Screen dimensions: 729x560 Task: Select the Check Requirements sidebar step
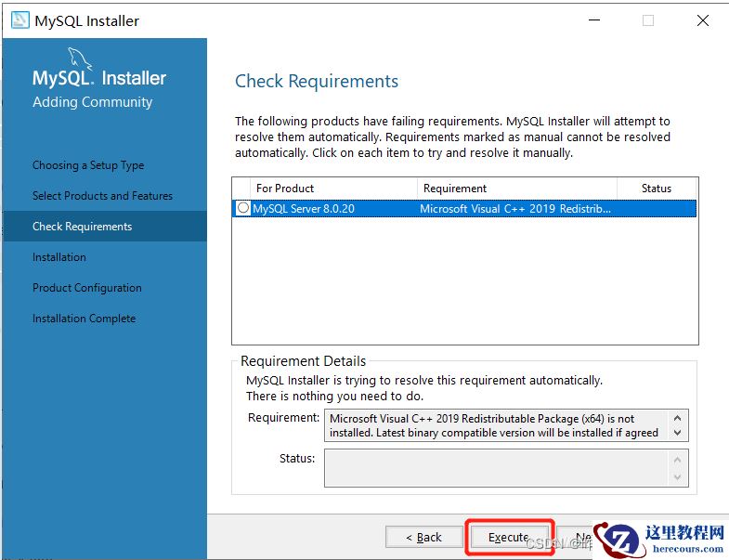[105, 226]
